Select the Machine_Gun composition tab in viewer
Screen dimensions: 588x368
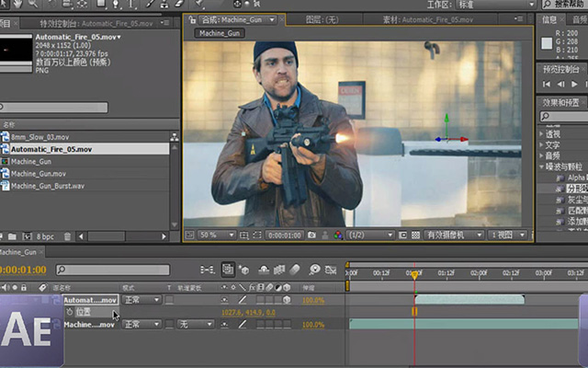pyautogui.click(x=236, y=19)
